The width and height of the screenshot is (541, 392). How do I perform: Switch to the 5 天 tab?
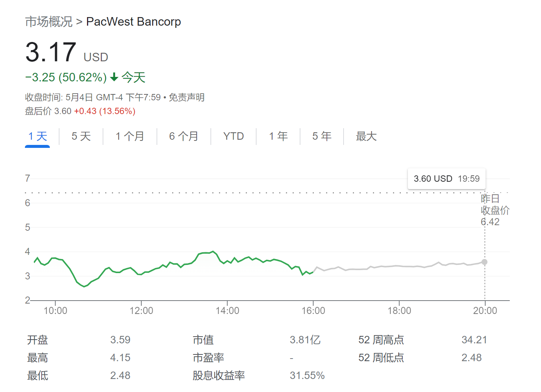pos(81,136)
